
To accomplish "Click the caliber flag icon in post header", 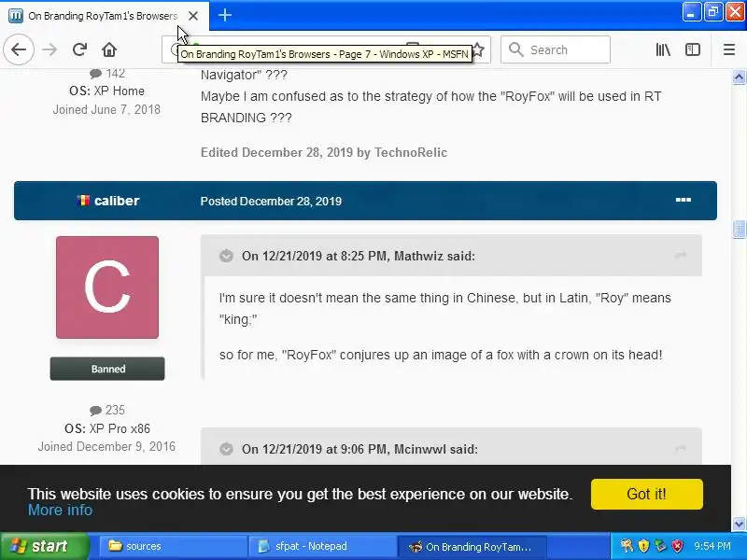I will coord(83,201).
